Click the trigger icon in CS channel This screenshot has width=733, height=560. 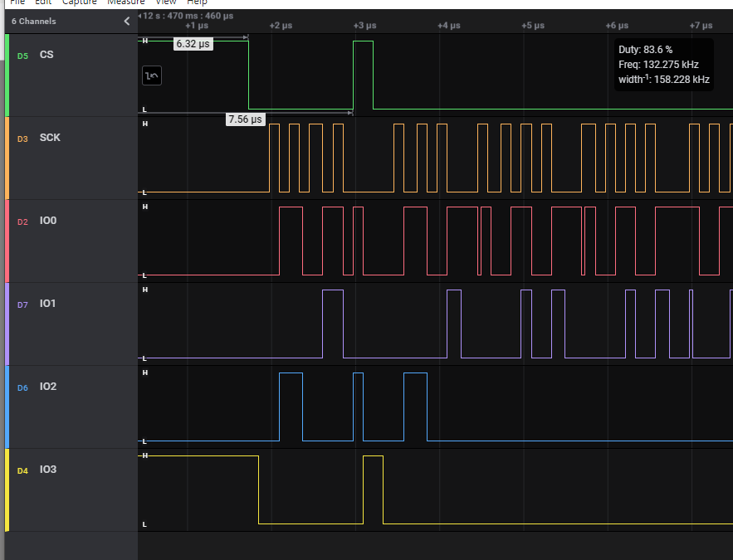point(152,75)
